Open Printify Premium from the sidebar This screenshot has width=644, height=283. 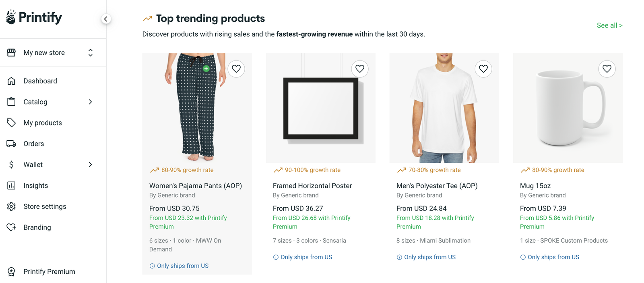click(50, 271)
